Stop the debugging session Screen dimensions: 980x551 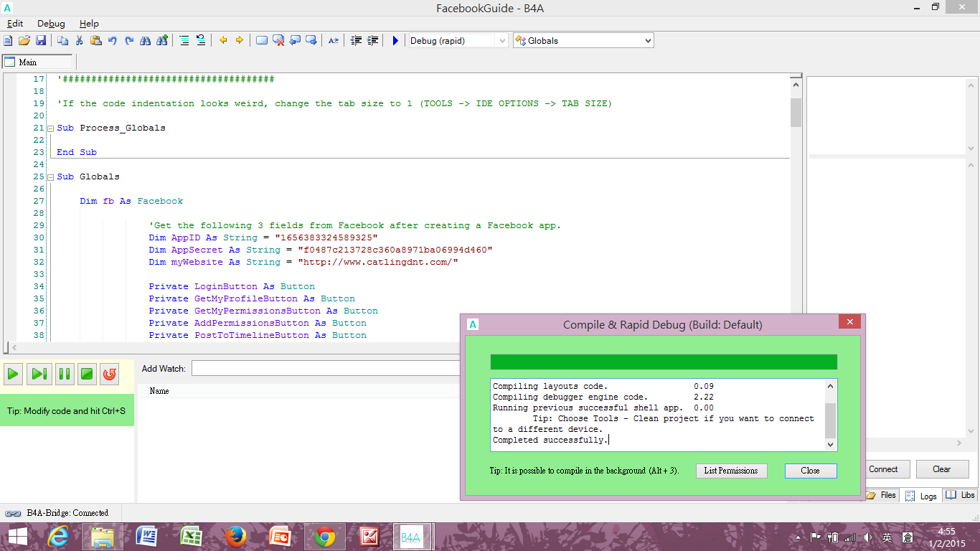[87, 373]
